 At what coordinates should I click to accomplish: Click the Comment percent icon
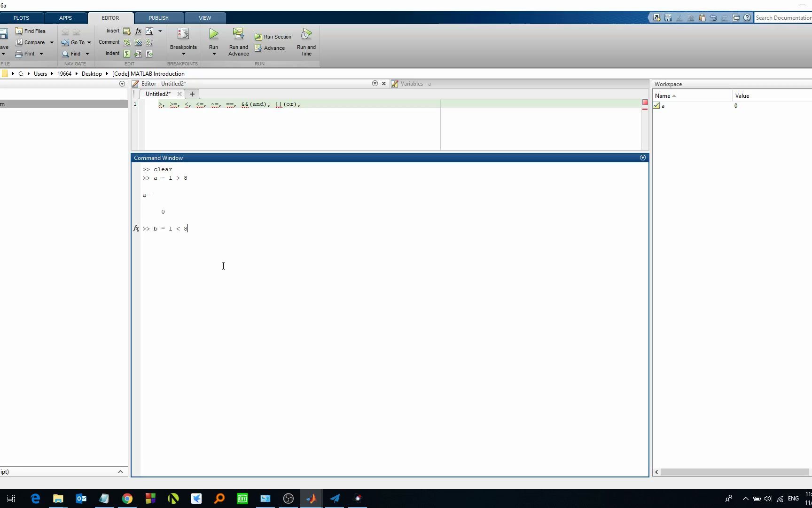click(x=126, y=42)
